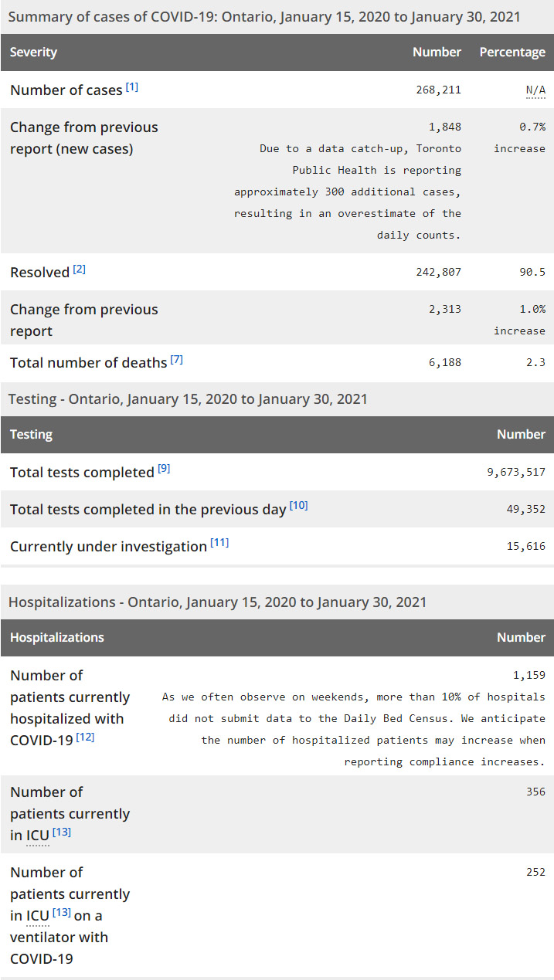Viewport: 554px width, 980px height.
Task: Click the 9,673,517 total tests value
Action: click(x=516, y=473)
